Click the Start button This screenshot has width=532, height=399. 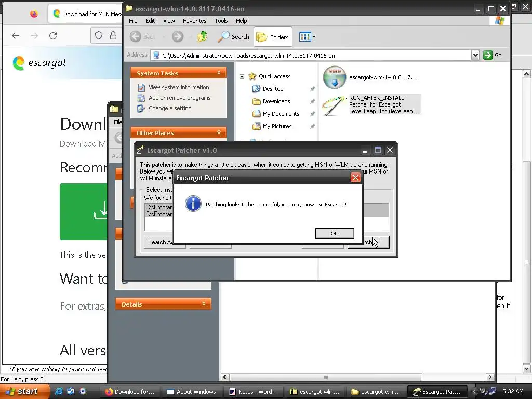point(24,391)
